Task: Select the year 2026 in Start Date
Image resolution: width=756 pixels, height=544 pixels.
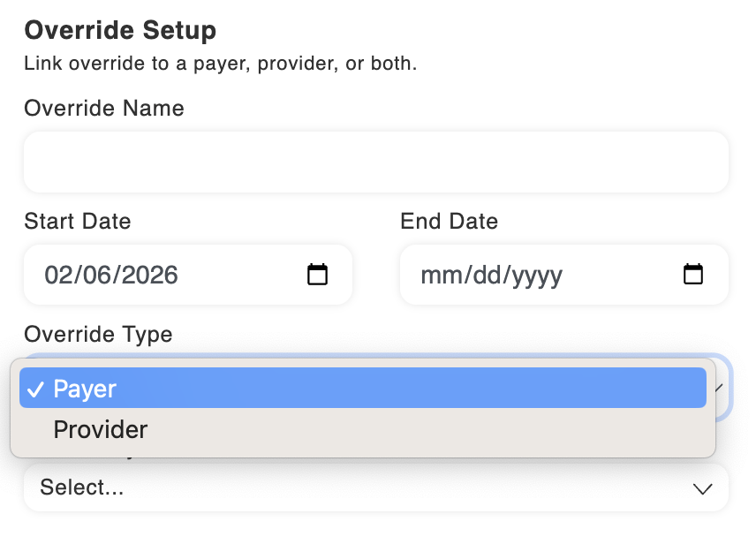Action: 149,275
